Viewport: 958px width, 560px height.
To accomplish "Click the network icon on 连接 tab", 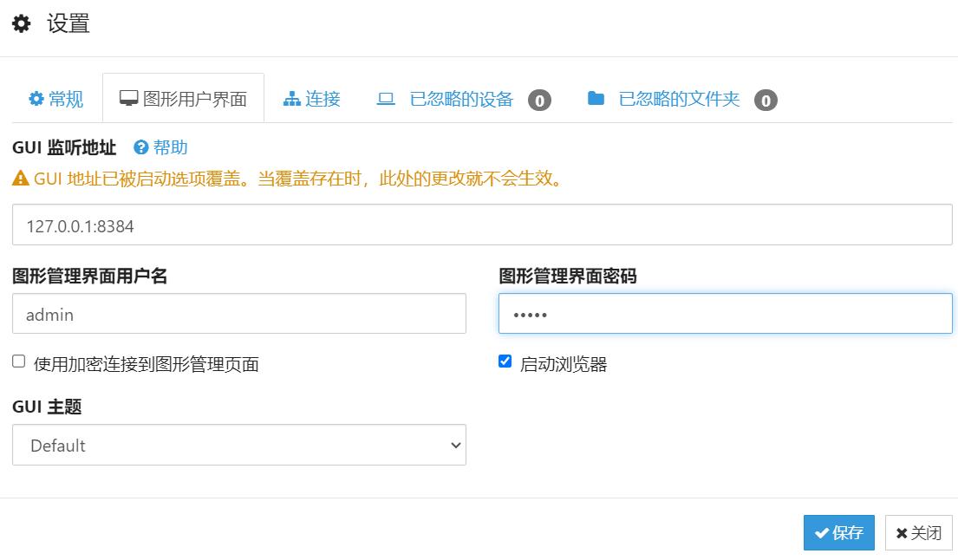I will [x=292, y=98].
